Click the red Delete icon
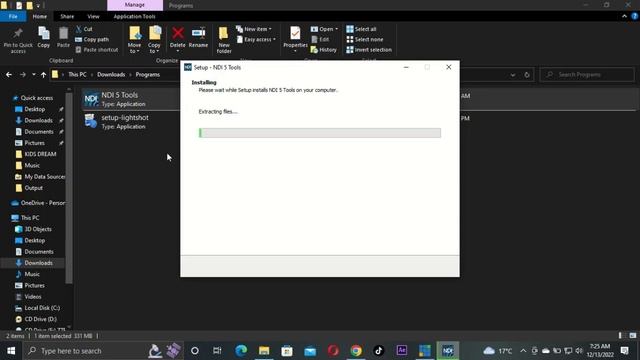Viewport: 640px width, 360px height. [x=178, y=33]
